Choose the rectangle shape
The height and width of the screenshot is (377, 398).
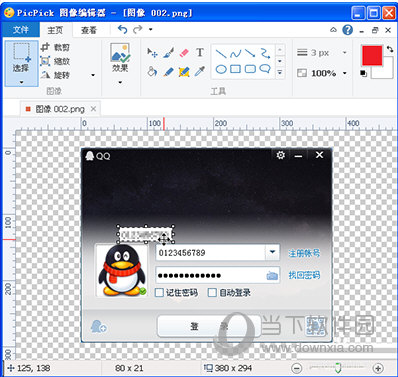pyautogui.click(x=235, y=69)
